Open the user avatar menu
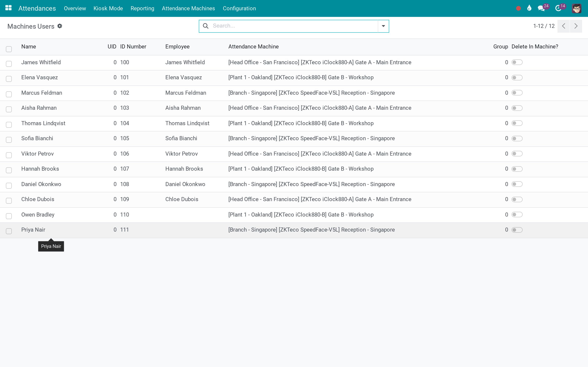Image resolution: width=588 pixels, height=367 pixels. pyautogui.click(x=576, y=8)
